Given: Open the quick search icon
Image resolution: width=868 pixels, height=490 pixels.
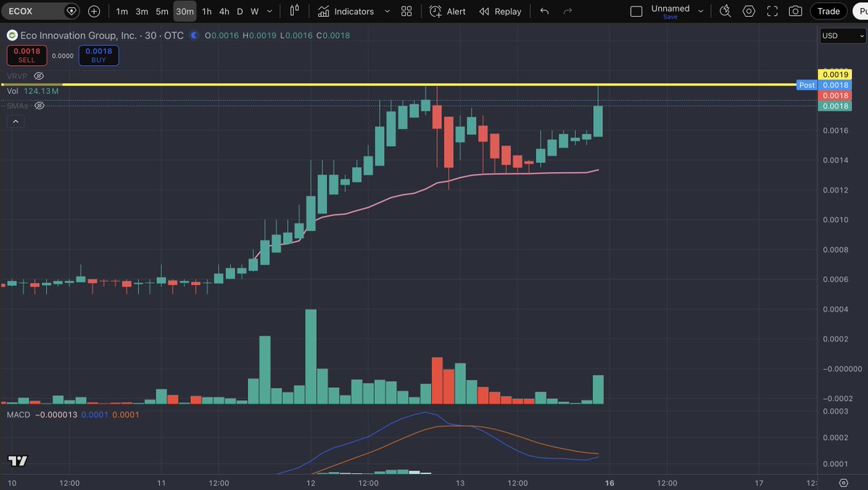Looking at the screenshot, I should pyautogui.click(x=726, y=12).
